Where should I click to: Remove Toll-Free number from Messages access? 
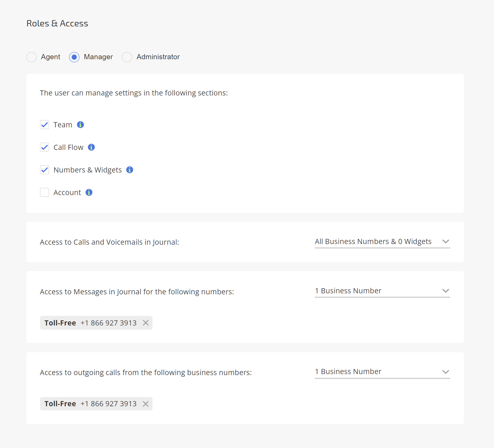point(146,323)
